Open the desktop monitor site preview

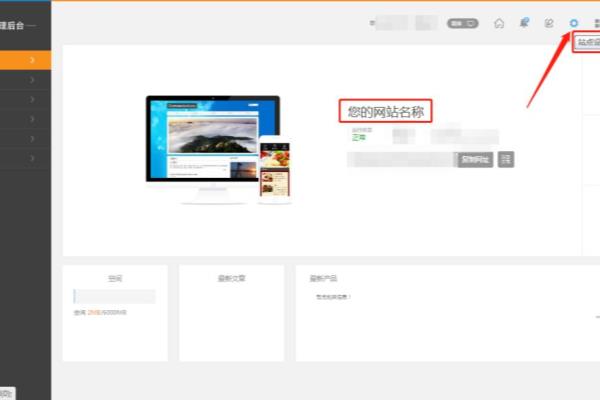pos(213,149)
